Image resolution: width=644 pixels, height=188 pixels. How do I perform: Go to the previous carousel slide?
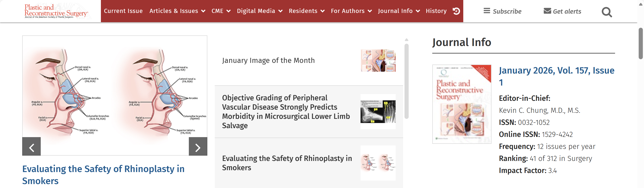pyautogui.click(x=31, y=147)
